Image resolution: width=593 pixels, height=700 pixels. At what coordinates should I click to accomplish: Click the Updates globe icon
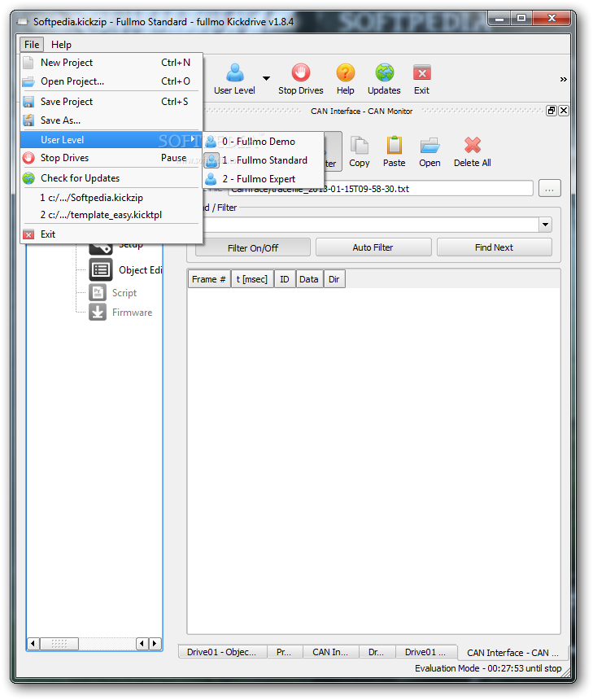(384, 72)
